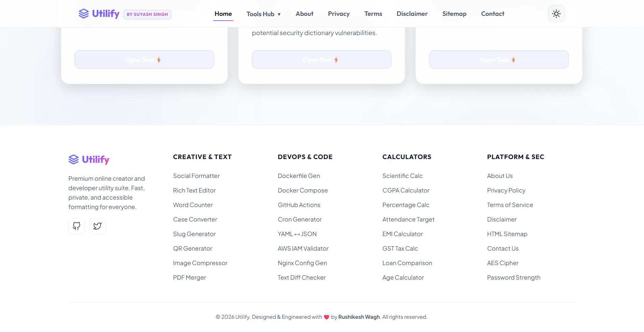Viewport: 644px width, 332px height.
Task: Click Open Tool button in third card
Action: coord(499,59)
